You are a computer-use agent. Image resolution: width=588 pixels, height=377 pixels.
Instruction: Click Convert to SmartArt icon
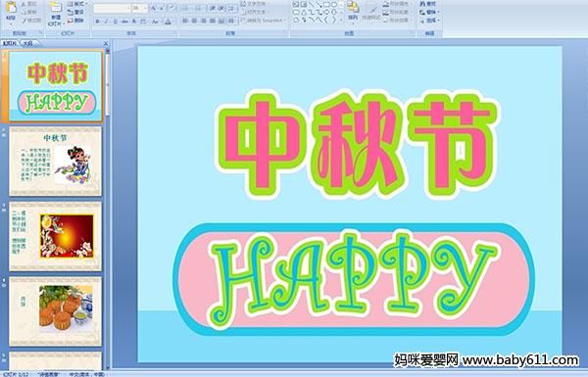click(244, 21)
